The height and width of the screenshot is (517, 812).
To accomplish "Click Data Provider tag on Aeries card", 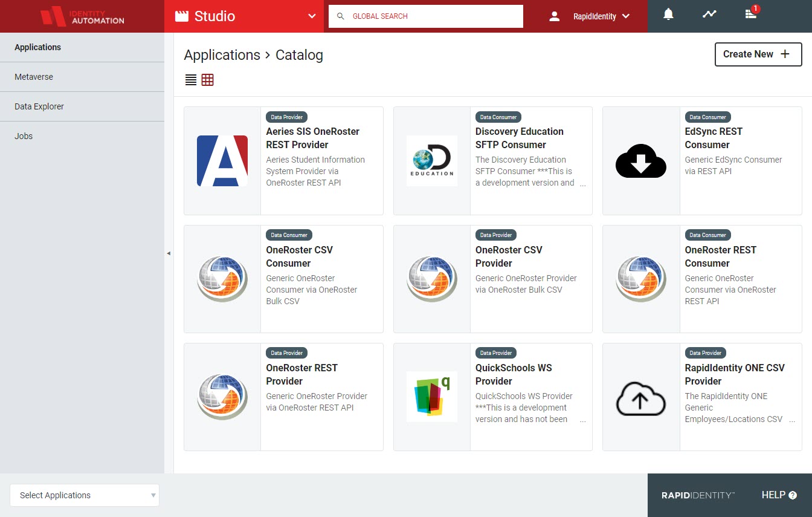I will tap(287, 117).
